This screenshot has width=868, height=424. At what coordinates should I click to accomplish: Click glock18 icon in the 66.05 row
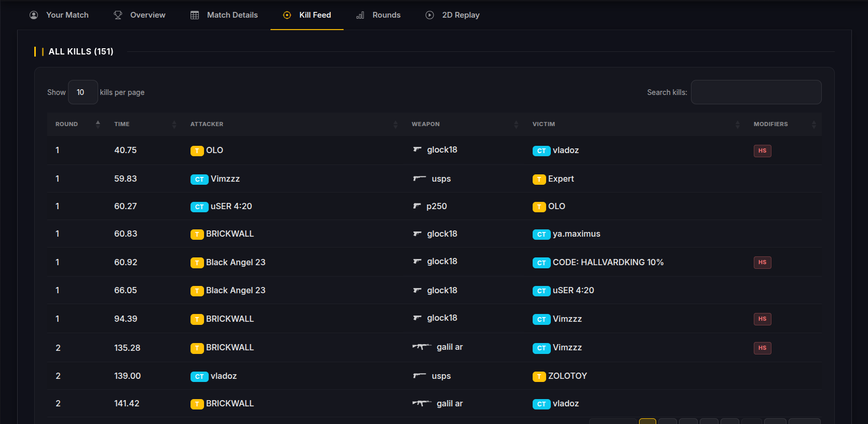pyautogui.click(x=417, y=290)
